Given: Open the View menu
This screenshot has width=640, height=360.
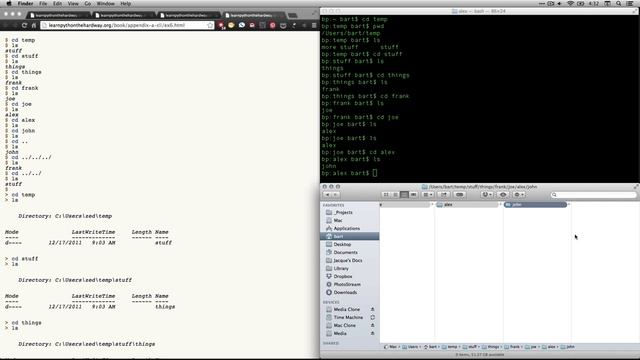Looking at the screenshot, I should point(73,3).
